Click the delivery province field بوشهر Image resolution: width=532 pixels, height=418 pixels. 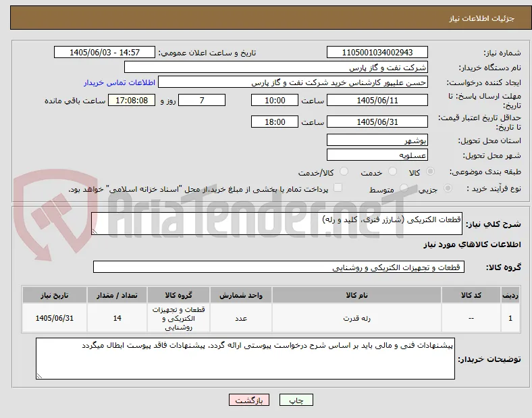coord(377,140)
